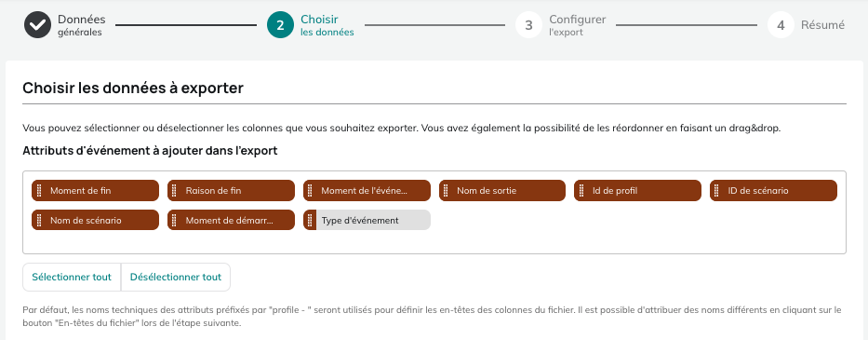This screenshot has width=868, height=340.
Task: Grab the drag handle of Type d'événement
Action: [310, 220]
